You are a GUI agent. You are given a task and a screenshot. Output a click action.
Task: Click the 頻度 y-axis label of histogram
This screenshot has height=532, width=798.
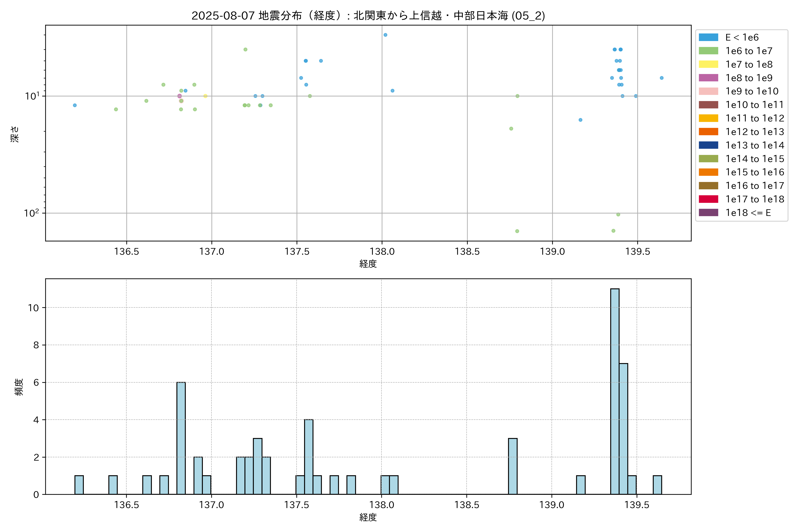click(x=19, y=387)
